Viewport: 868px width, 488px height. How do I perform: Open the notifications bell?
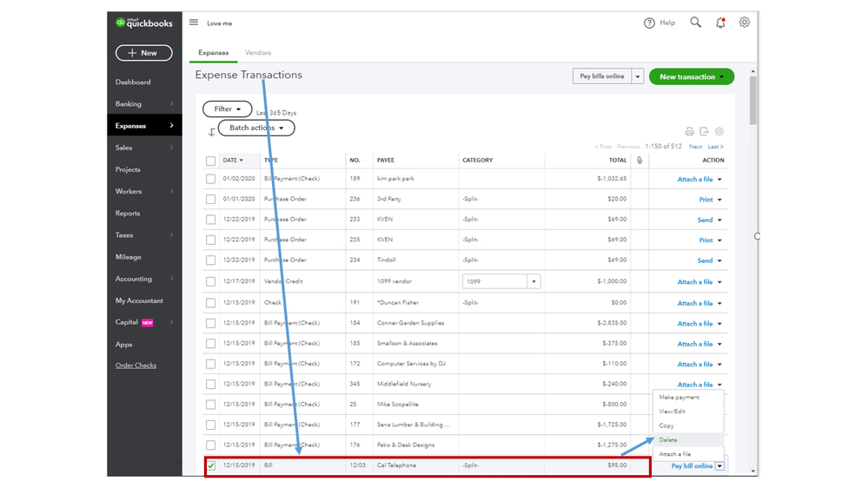[x=720, y=23]
